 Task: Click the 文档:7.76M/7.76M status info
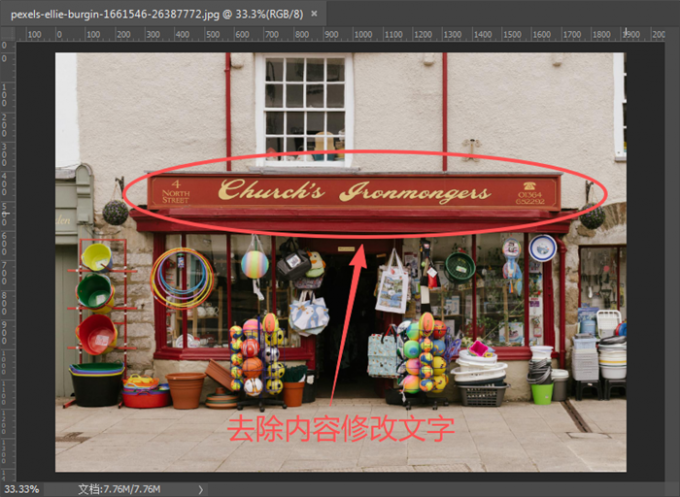pos(120,489)
